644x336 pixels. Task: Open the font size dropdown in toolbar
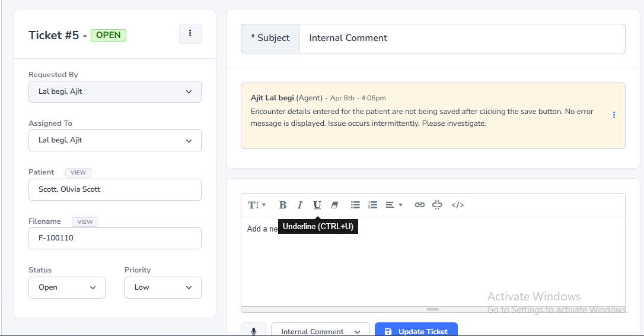point(257,205)
